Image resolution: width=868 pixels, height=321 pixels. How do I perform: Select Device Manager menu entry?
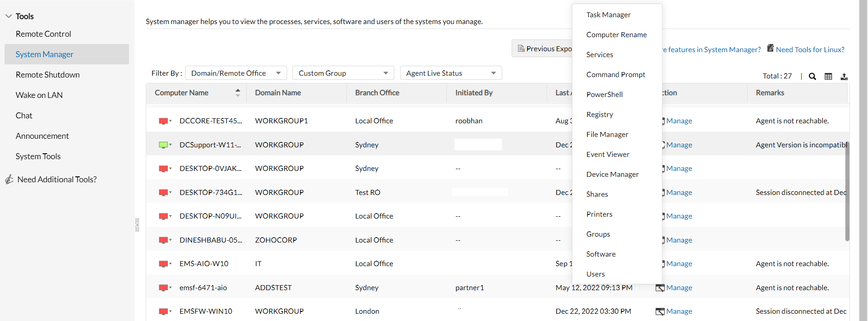click(x=612, y=175)
